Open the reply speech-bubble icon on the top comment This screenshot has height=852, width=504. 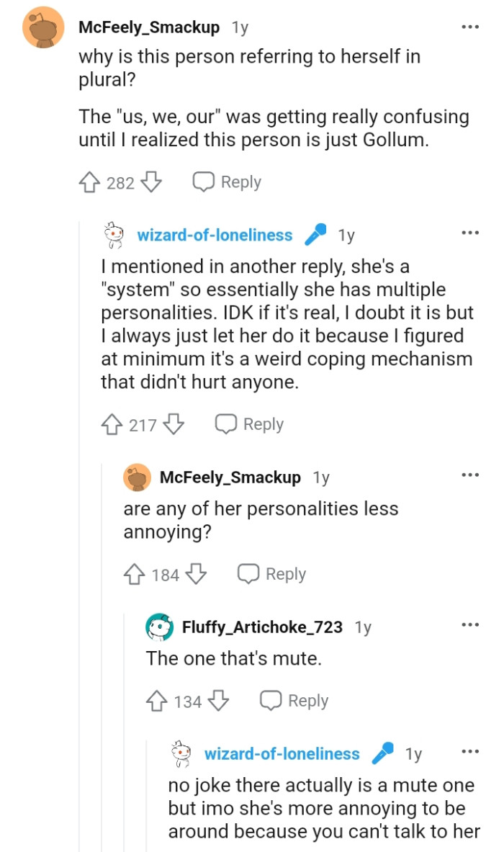coord(204,181)
